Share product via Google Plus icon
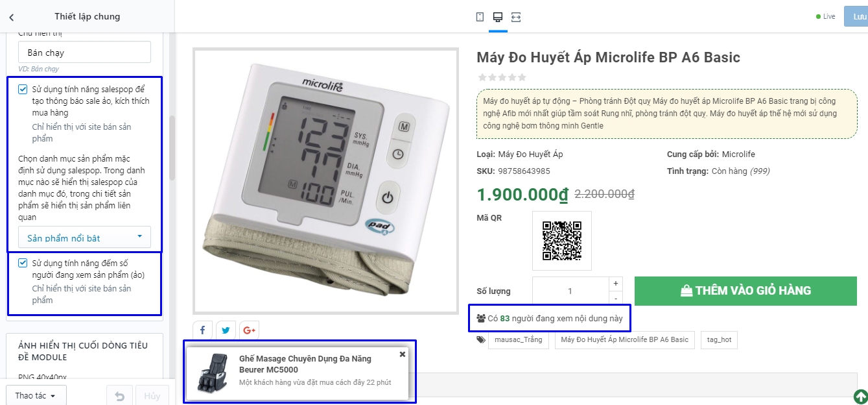The width and height of the screenshot is (868, 405). [x=249, y=330]
